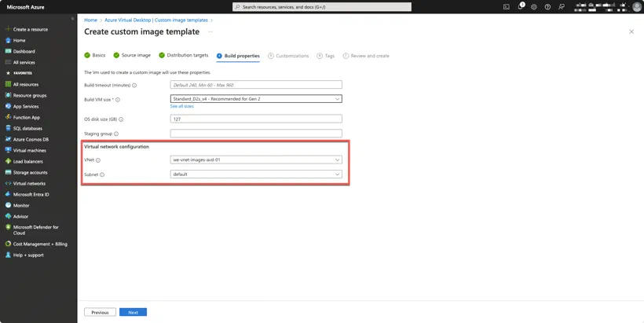The height and width of the screenshot is (323, 644).
Task: Collapse the left sidebar with the chevron
Action: coord(73,19)
